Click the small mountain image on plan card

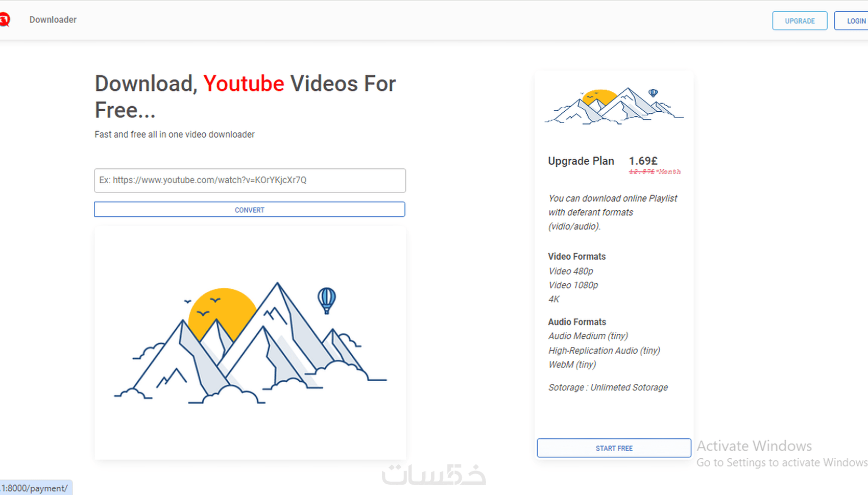click(x=614, y=106)
